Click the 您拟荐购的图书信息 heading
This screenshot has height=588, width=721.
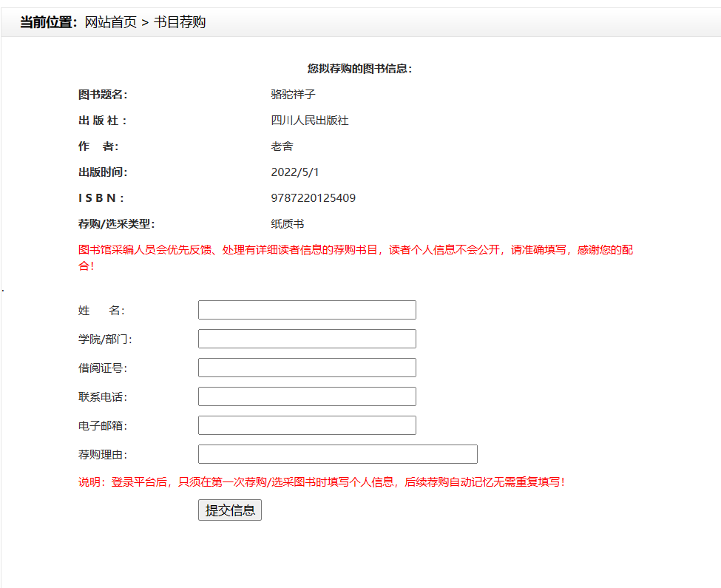(360, 69)
